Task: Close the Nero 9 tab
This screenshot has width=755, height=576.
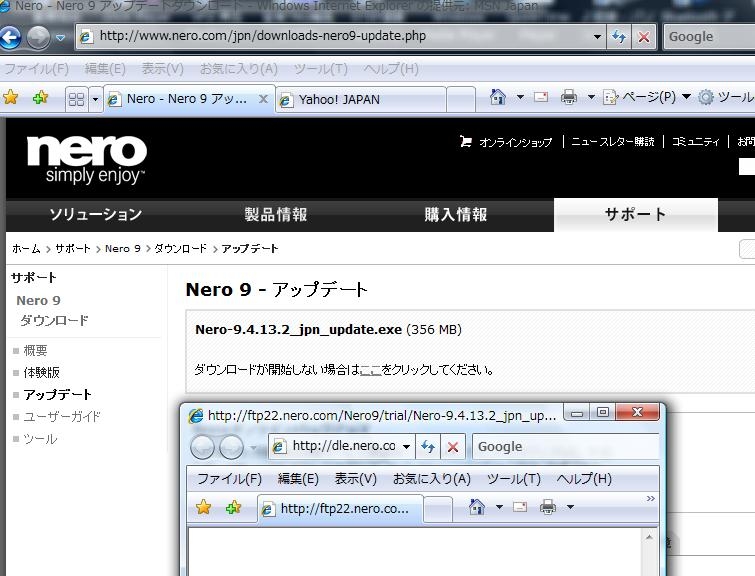Action: coord(263,99)
